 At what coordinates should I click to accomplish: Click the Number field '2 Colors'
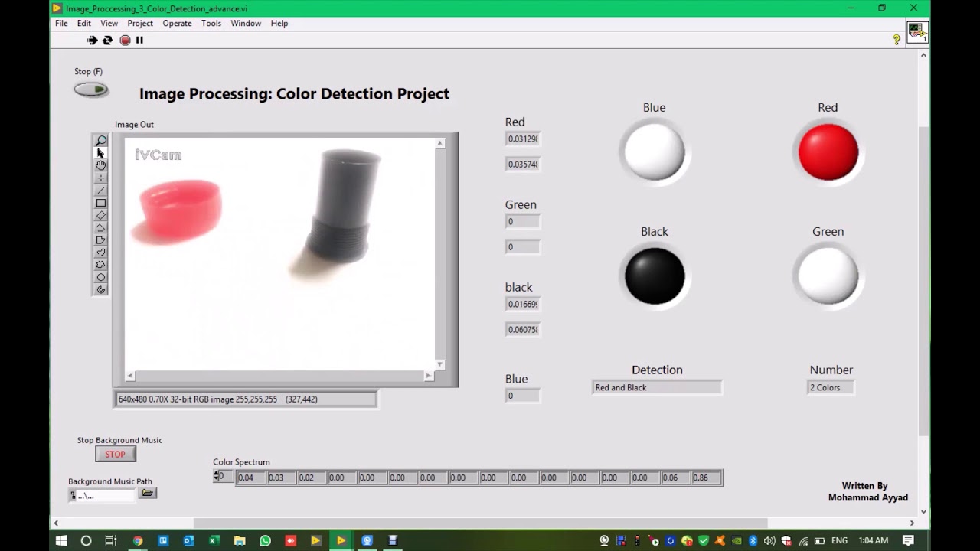[831, 387]
